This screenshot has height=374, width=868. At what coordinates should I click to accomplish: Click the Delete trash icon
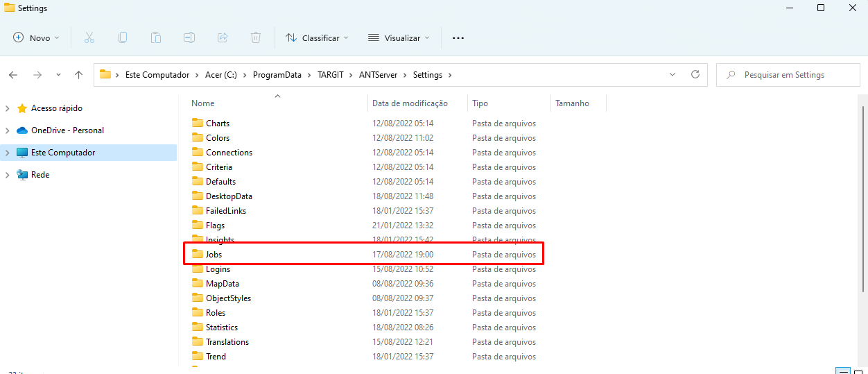(256, 37)
